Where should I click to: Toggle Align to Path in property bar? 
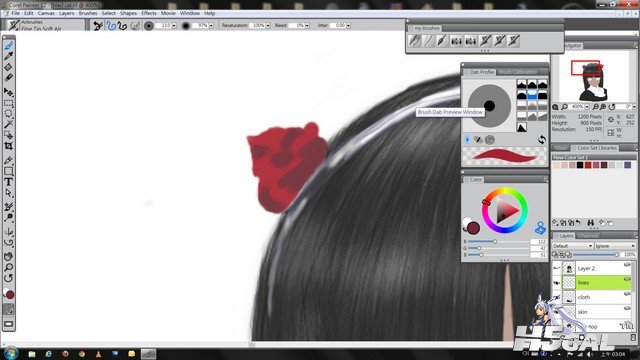coord(135,26)
